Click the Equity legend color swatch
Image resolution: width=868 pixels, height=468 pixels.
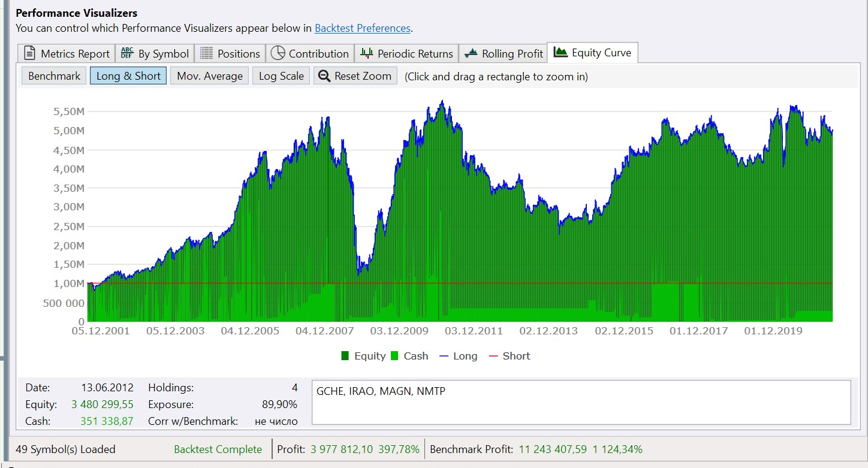click(x=345, y=356)
